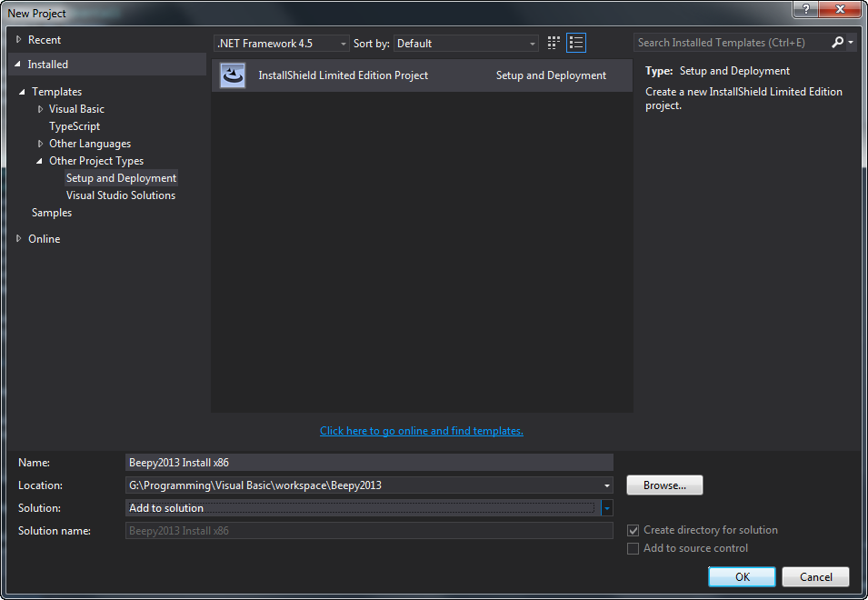Collapse the Other Project Types node

pyautogui.click(x=39, y=161)
